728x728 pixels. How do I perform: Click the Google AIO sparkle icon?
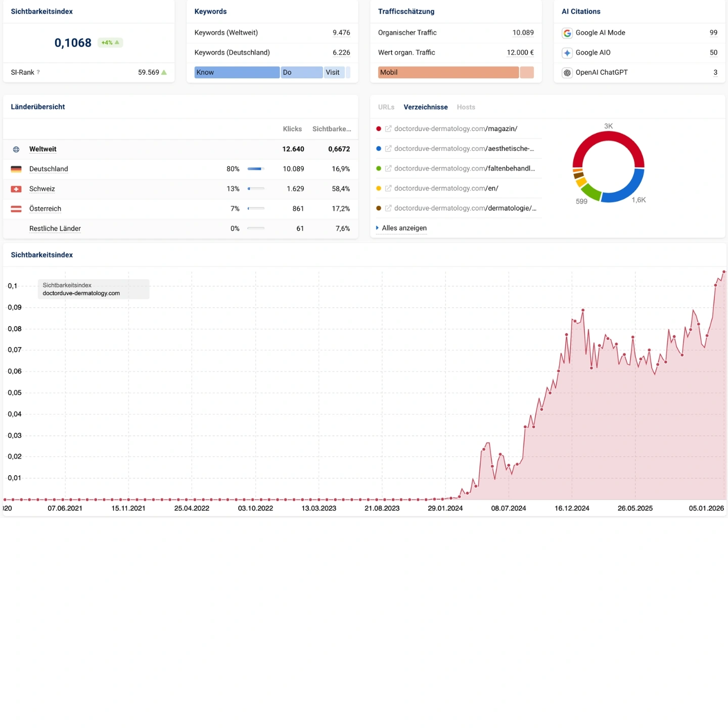567,53
